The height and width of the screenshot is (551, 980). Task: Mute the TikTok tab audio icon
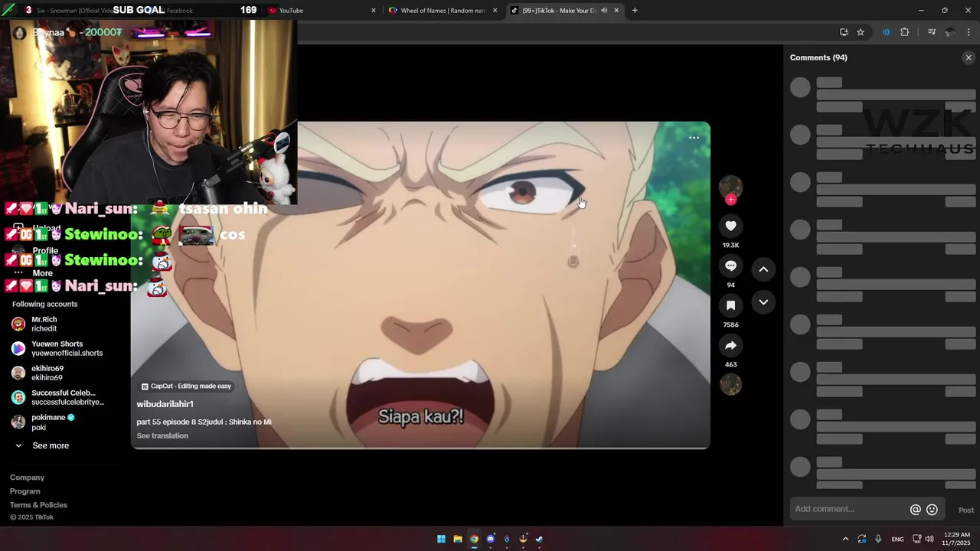click(x=604, y=11)
